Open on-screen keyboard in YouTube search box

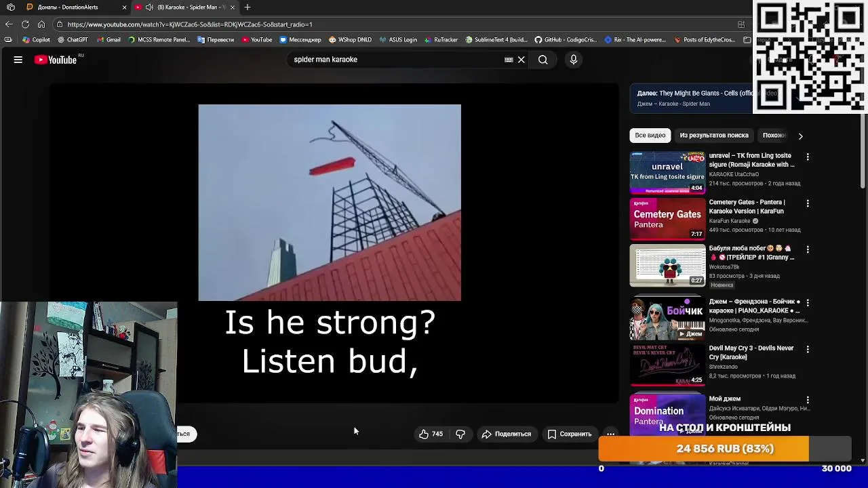click(x=509, y=60)
